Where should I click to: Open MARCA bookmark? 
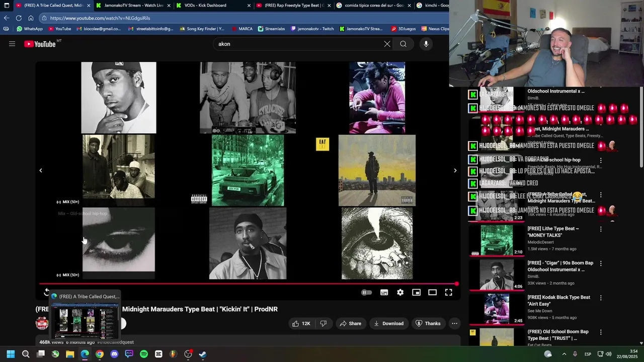[x=242, y=29]
